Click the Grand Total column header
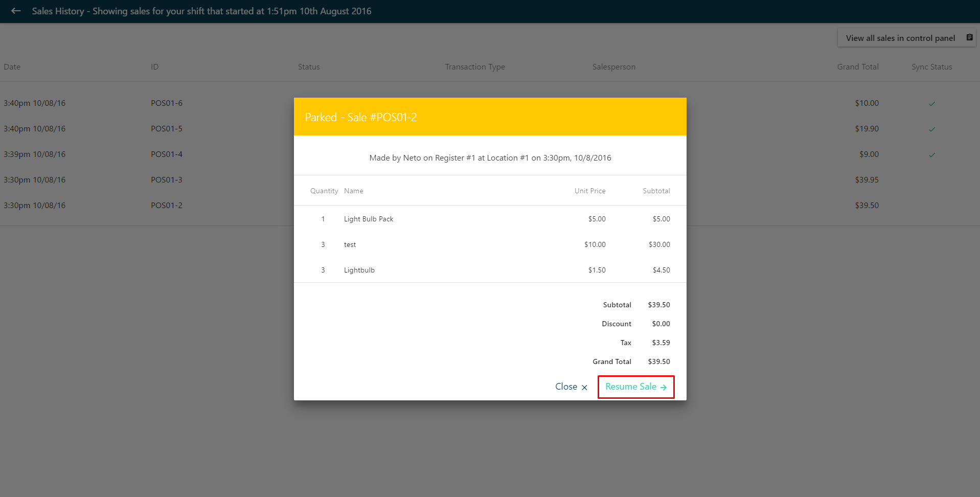The height and width of the screenshot is (497, 980). coord(858,67)
